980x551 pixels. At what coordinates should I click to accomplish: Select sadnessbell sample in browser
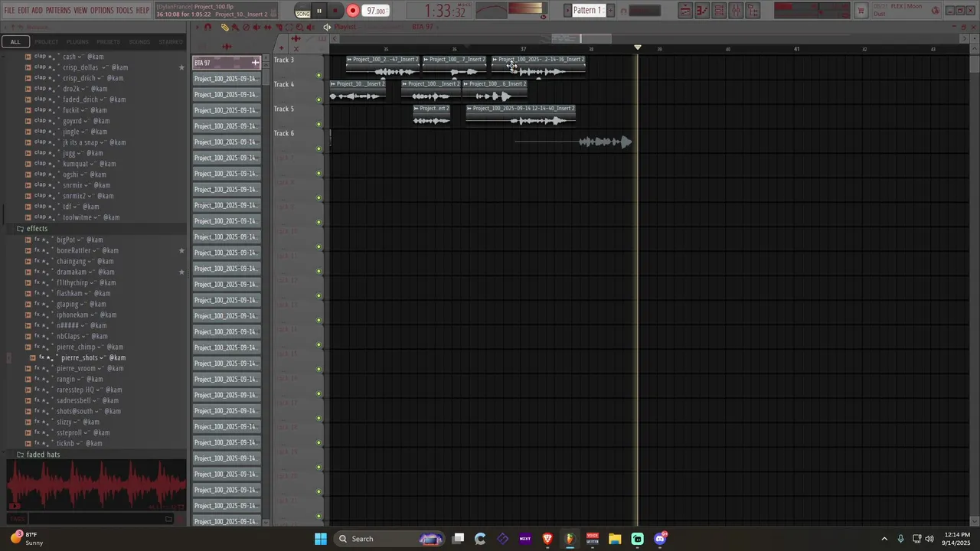click(87, 400)
